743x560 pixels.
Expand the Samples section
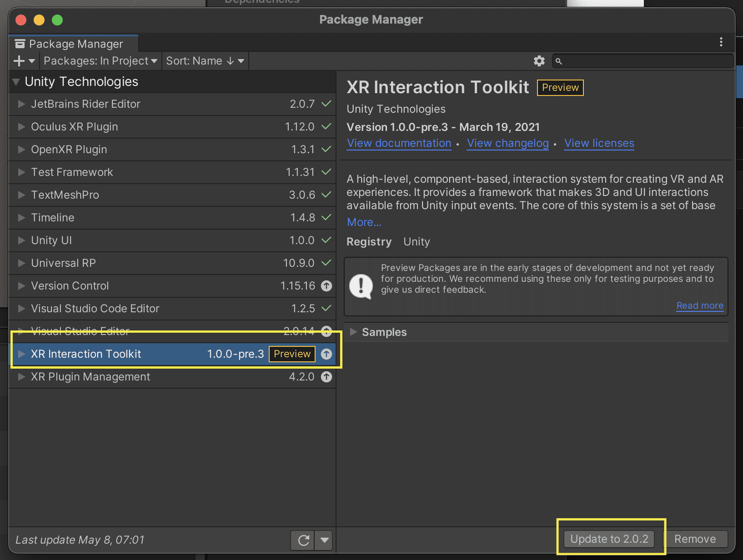coord(353,332)
